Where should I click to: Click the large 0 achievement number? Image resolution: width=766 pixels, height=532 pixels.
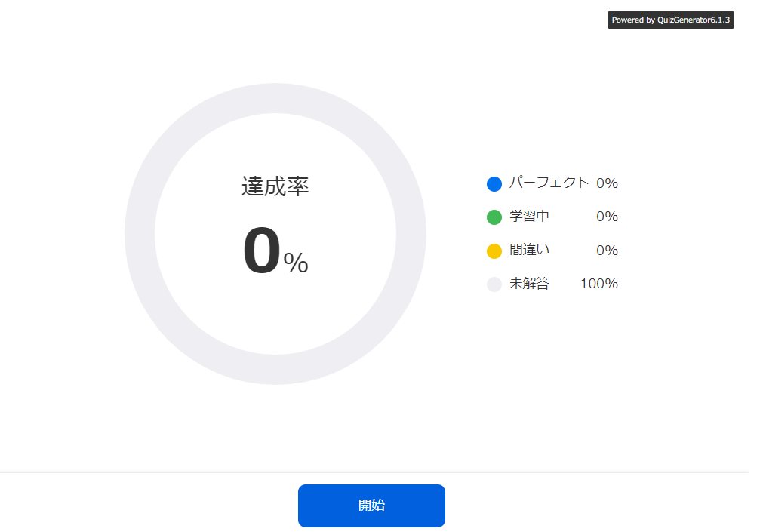(x=262, y=252)
